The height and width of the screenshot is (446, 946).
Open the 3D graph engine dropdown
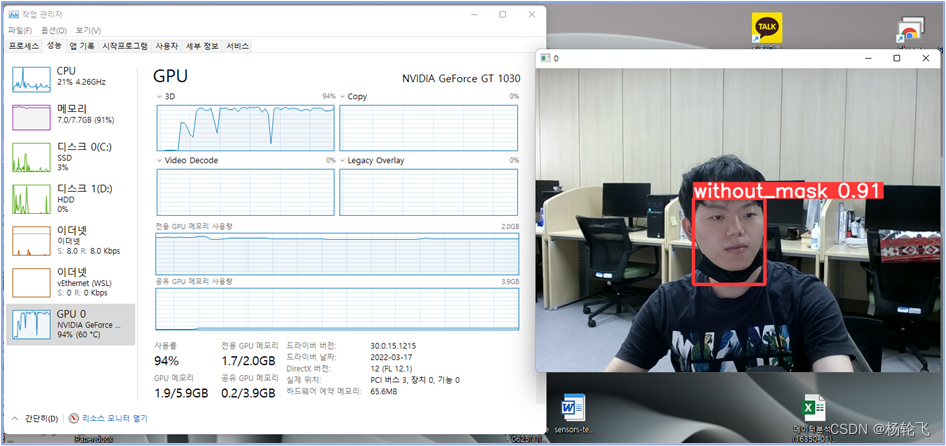click(164, 96)
